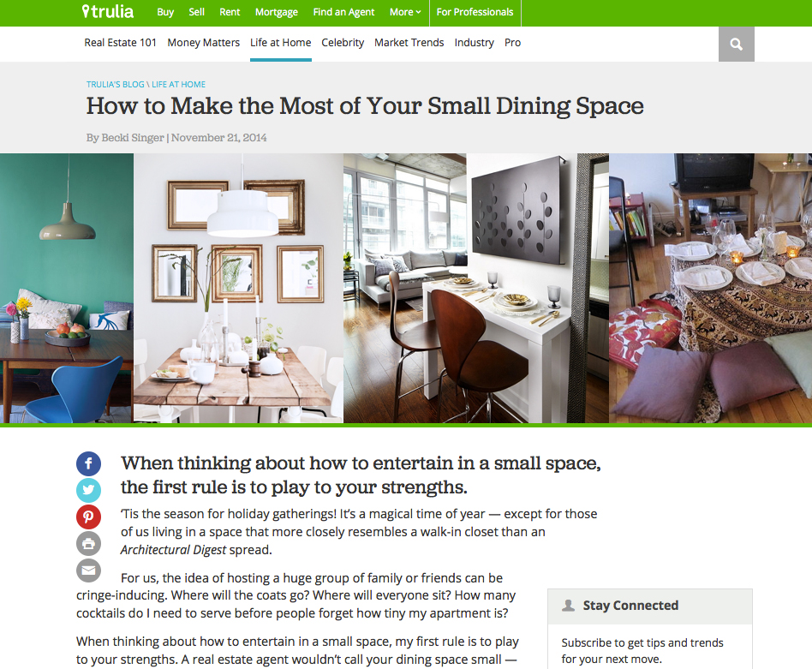812x669 pixels.
Task: Share article via Facebook icon
Action: [x=88, y=463]
